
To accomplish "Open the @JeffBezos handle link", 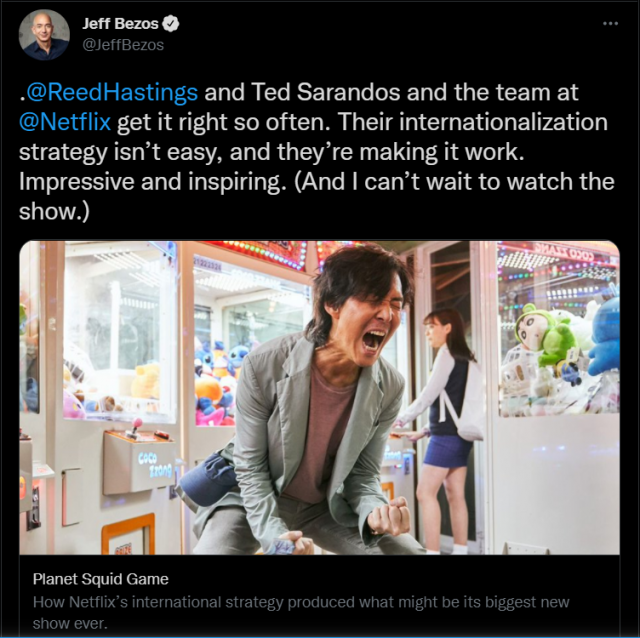I will coord(122,44).
